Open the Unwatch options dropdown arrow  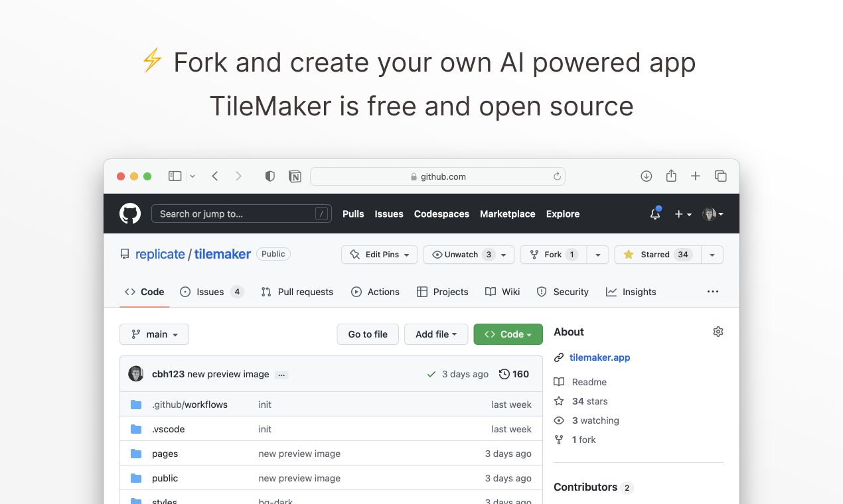pos(504,255)
